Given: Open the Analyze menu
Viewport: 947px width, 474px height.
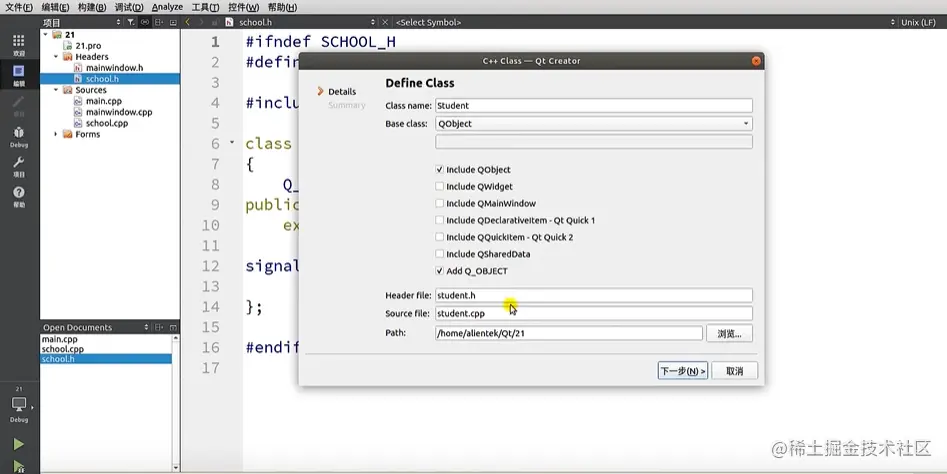Looking at the screenshot, I should (x=167, y=7).
